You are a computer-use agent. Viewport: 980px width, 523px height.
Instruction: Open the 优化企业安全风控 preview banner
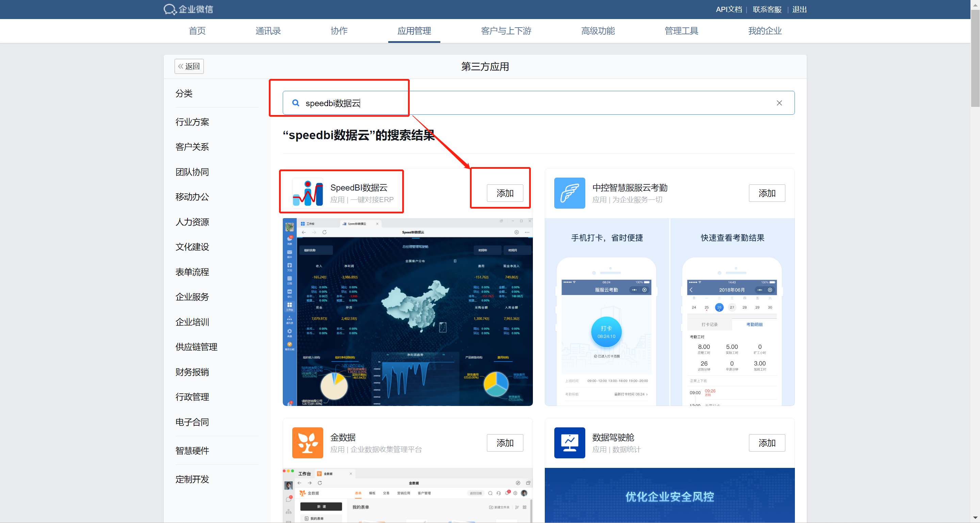[x=670, y=495]
